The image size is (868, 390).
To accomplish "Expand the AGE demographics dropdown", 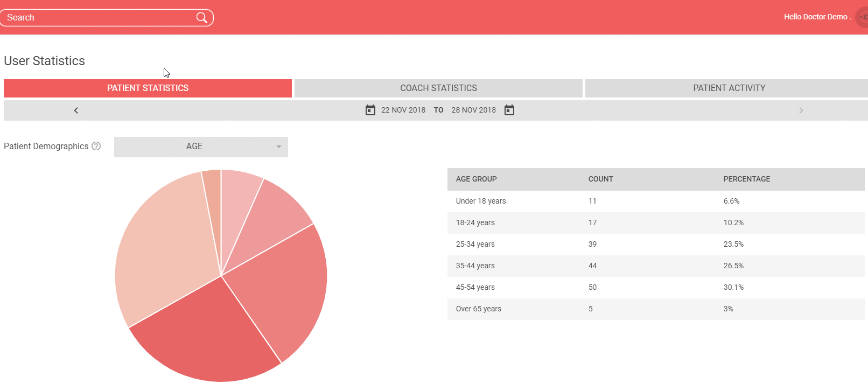I will [201, 147].
